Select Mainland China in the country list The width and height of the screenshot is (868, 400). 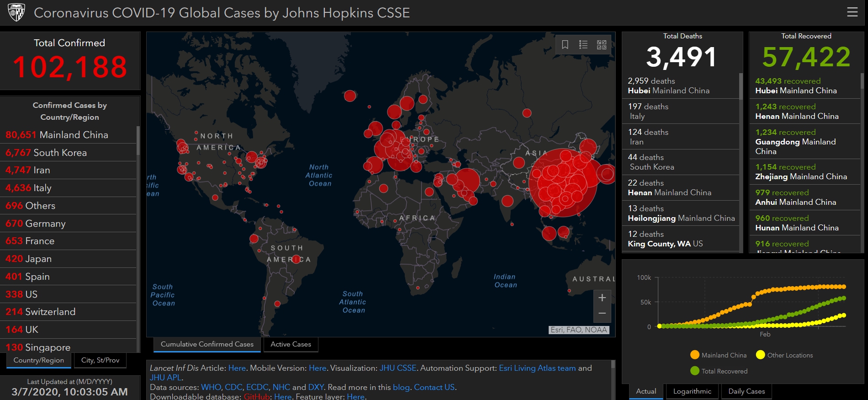tap(69, 135)
